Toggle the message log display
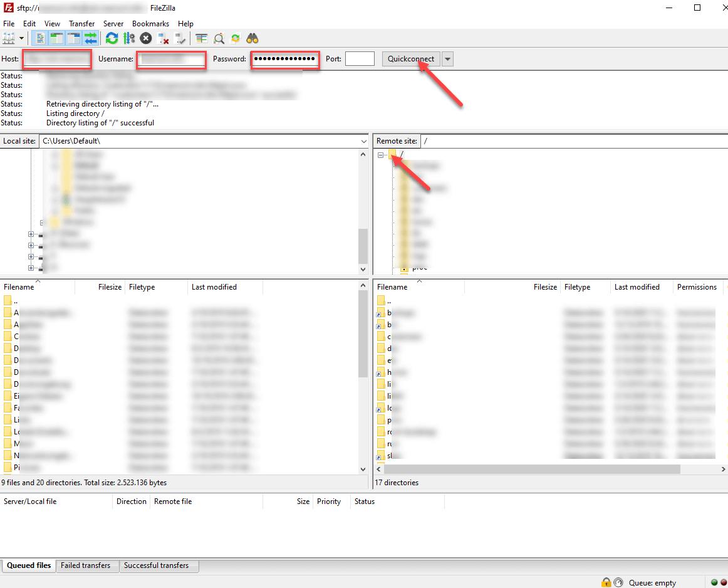This screenshot has height=588, width=728. point(39,38)
